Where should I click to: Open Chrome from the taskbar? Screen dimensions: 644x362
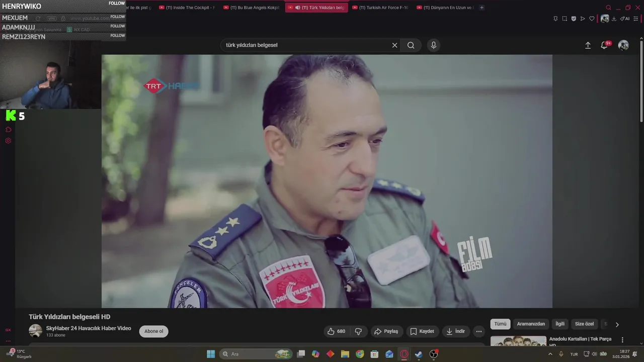tap(360, 354)
